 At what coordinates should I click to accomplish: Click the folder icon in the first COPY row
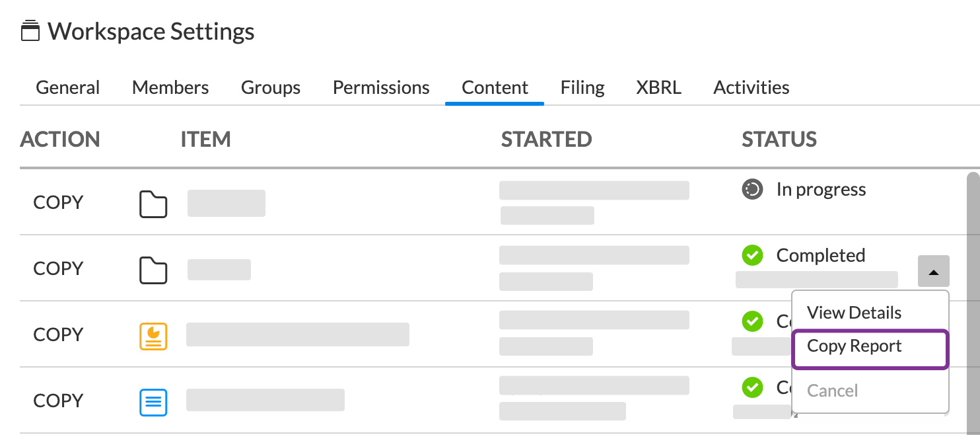[153, 204]
